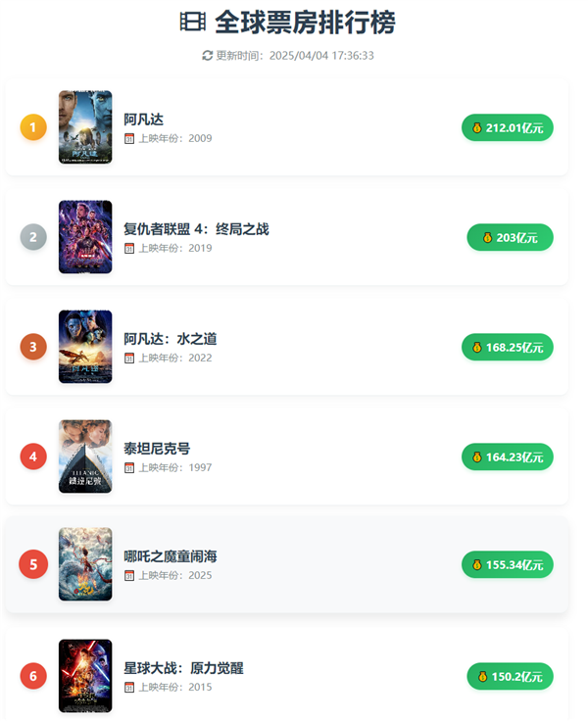This screenshot has height=721, width=588.
Task: Click the bronze rank 3 badge
Action: 33,346
